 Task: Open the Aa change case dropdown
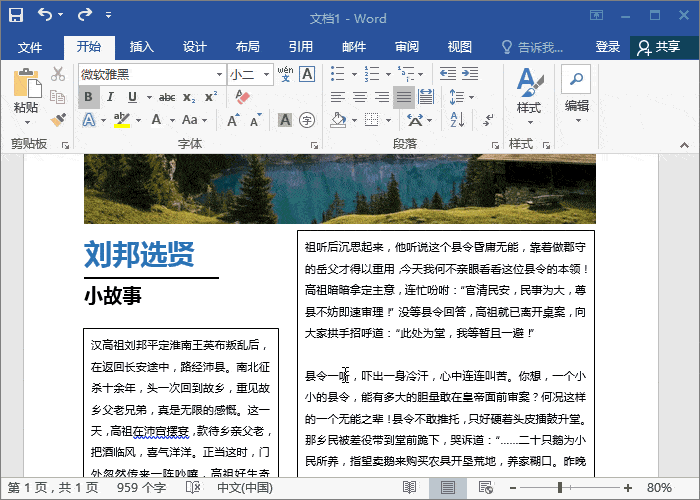coord(195,120)
